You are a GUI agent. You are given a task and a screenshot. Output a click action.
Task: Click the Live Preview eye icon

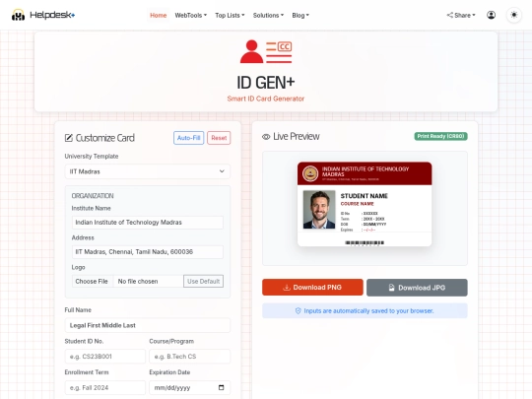tap(266, 136)
